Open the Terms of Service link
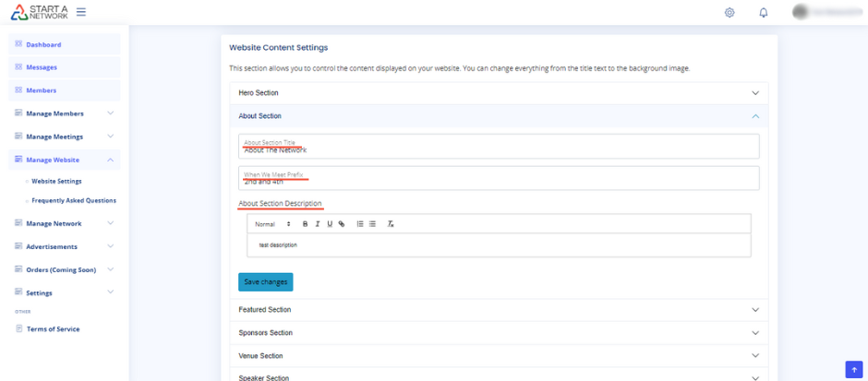This screenshot has height=381, width=868. (53, 329)
